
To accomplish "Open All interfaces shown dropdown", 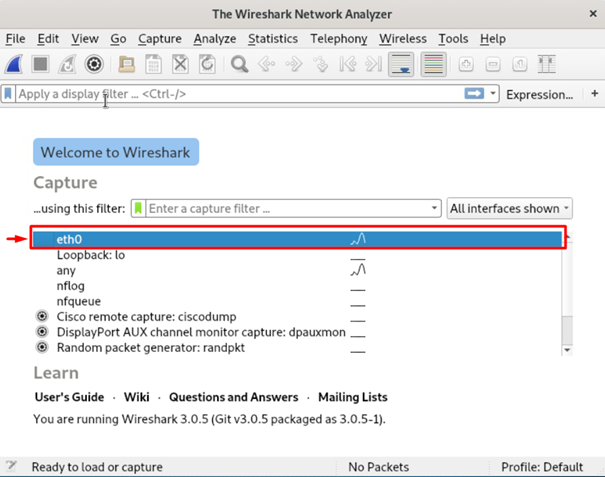I will tap(509, 208).
